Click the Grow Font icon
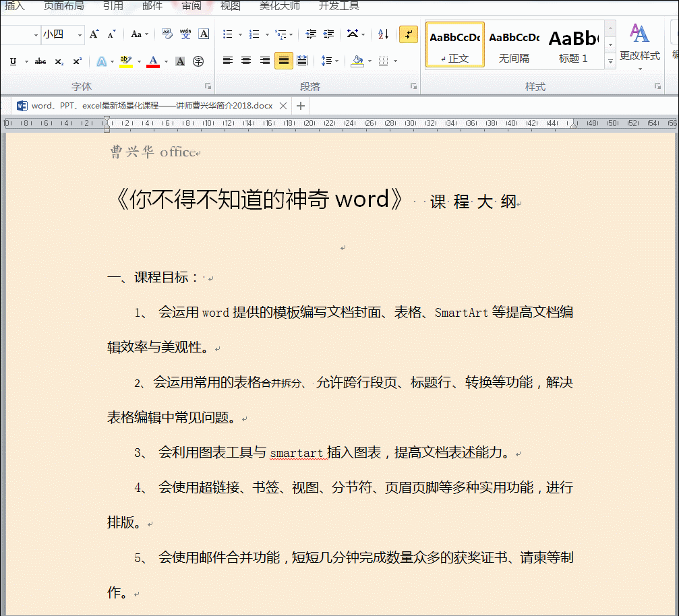 tap(94, 34)
